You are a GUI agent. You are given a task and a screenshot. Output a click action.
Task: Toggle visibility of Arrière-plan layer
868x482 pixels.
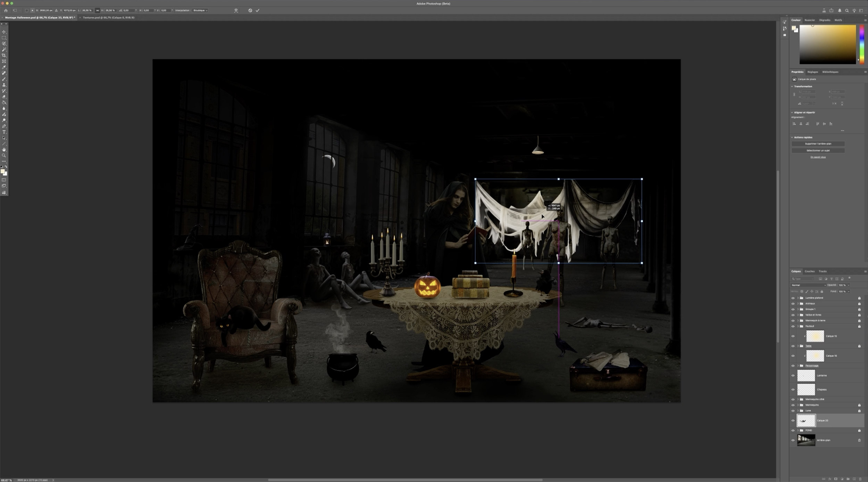(x=793, y=440)
